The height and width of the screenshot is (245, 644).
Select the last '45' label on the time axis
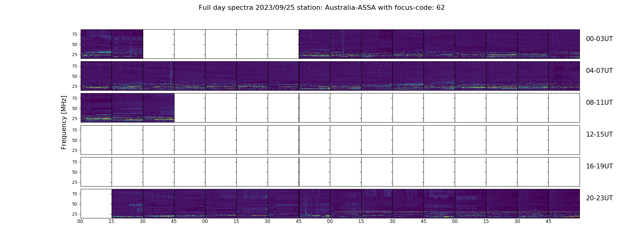coord(548,221)
